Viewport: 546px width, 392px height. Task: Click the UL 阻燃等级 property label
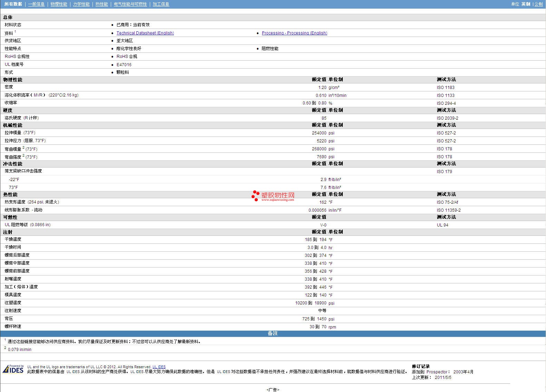click(x=16, y=225)
